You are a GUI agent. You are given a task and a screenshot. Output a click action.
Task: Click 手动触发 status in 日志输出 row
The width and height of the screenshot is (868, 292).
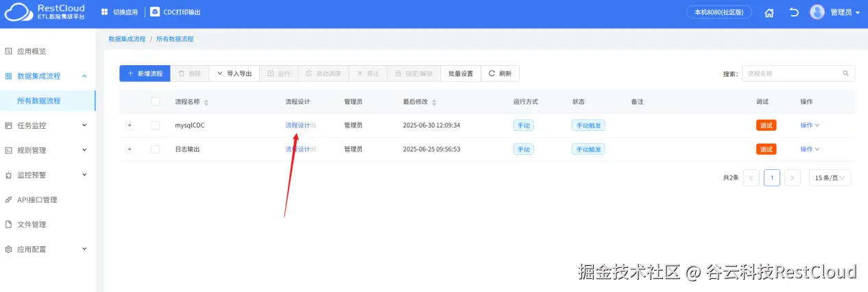(589, 149)
